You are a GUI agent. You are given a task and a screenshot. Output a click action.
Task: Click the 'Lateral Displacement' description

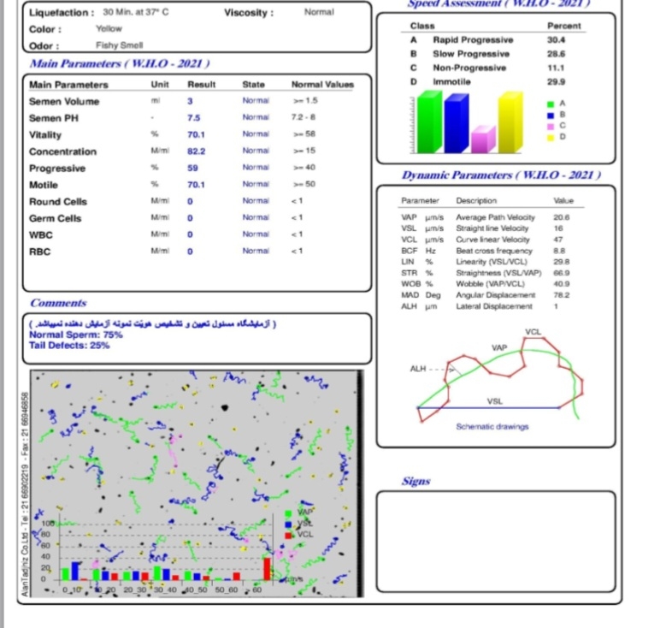point(494,306)
